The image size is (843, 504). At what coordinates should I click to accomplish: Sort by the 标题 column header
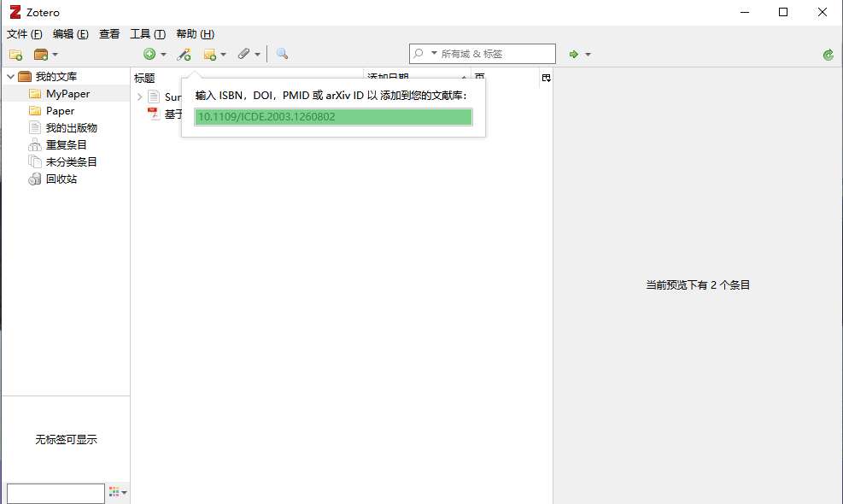tap(144, 78)
